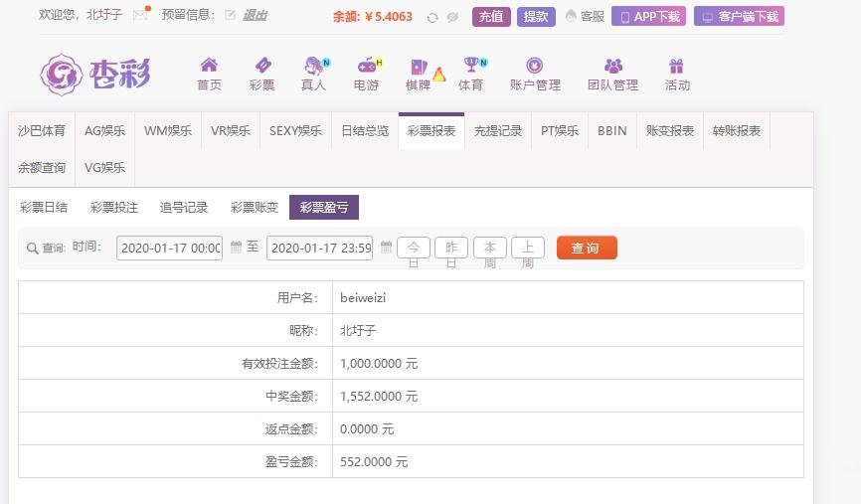The width and height of the screenshot is (861, 504).
Task: Switch to VR娱乐 tab
Action: pos(231,130)
